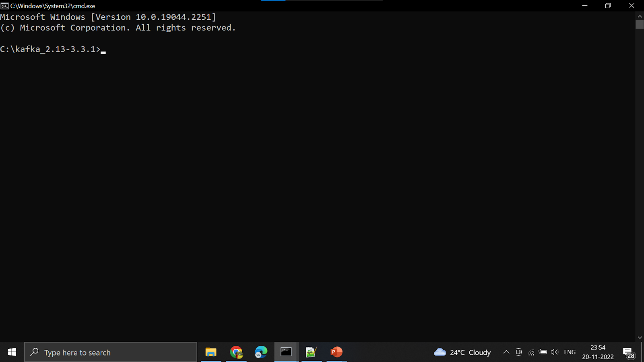Screen dimensions: 644x362
Task: Open the cmd.exe window system menu icon
Action: (5, 6)
